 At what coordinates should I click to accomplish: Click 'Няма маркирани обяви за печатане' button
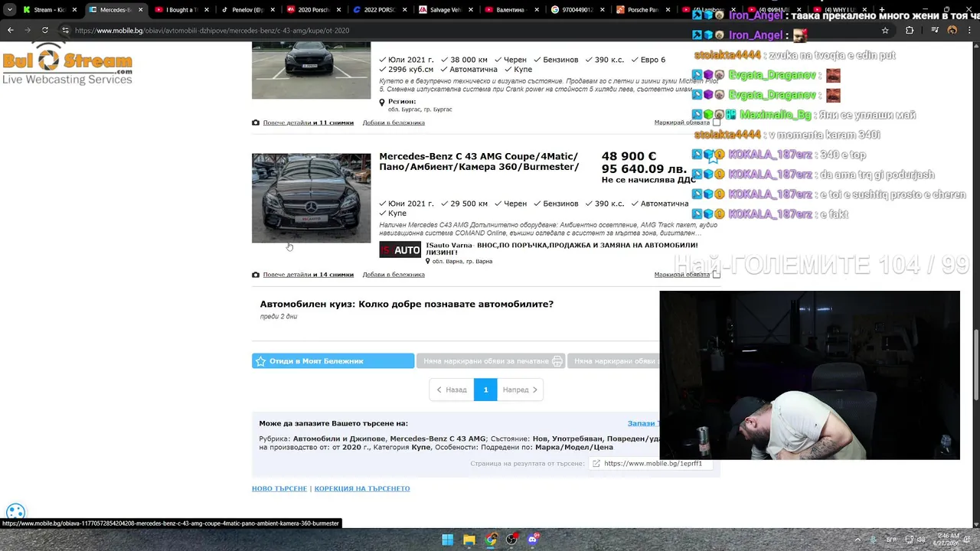(x=490, y=361)
